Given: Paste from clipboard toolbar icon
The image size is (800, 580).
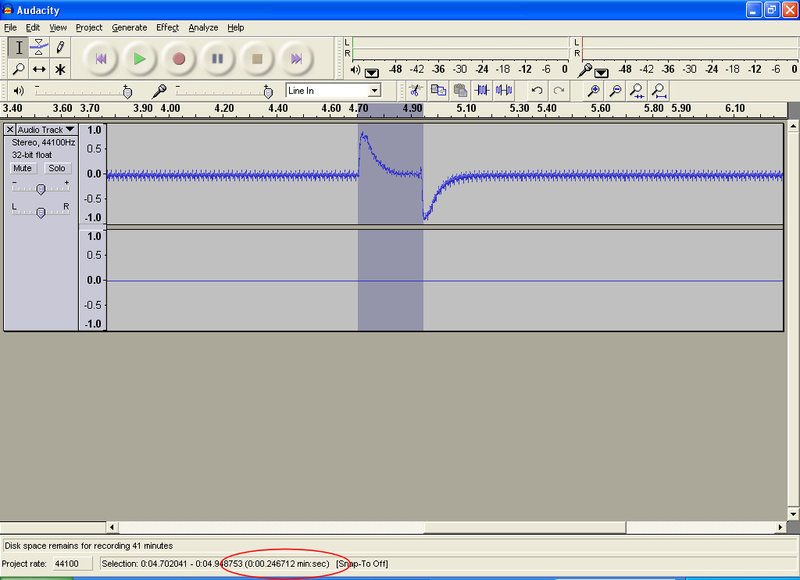Looking at the screenshot, I should tap(460, 91).
